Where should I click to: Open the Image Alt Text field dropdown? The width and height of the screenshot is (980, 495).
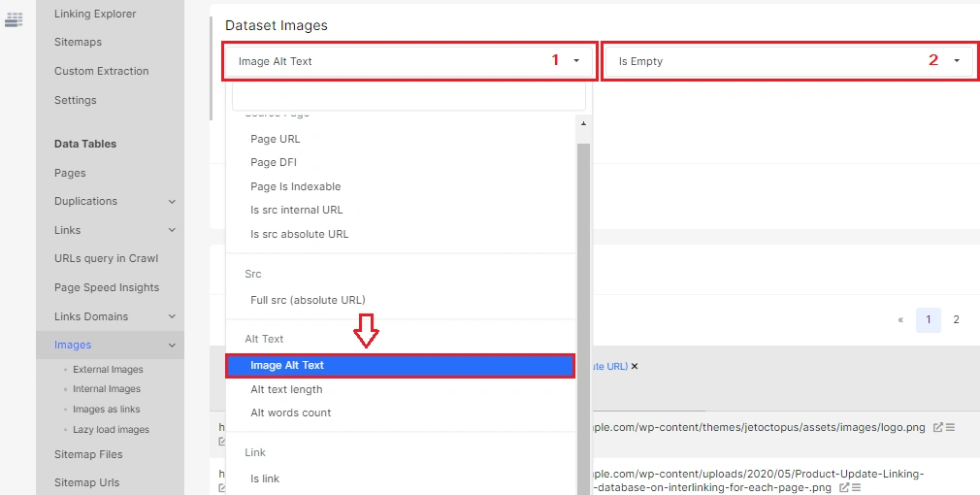click(x=409, y=61)
